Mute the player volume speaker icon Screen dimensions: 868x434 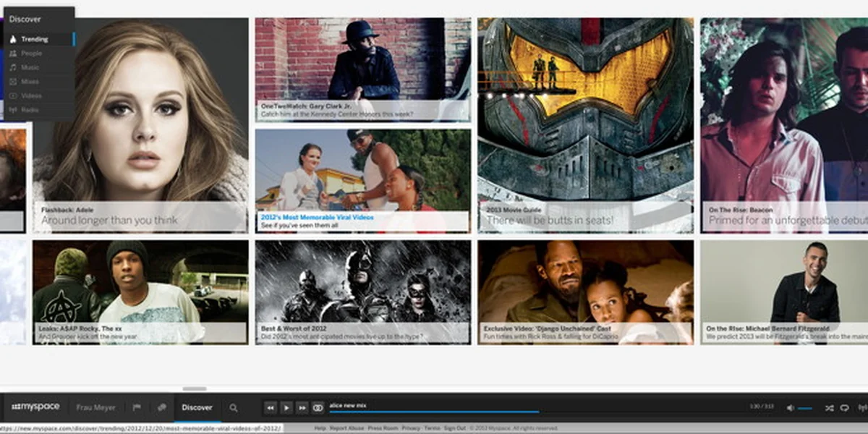click(x=790, y=408)
